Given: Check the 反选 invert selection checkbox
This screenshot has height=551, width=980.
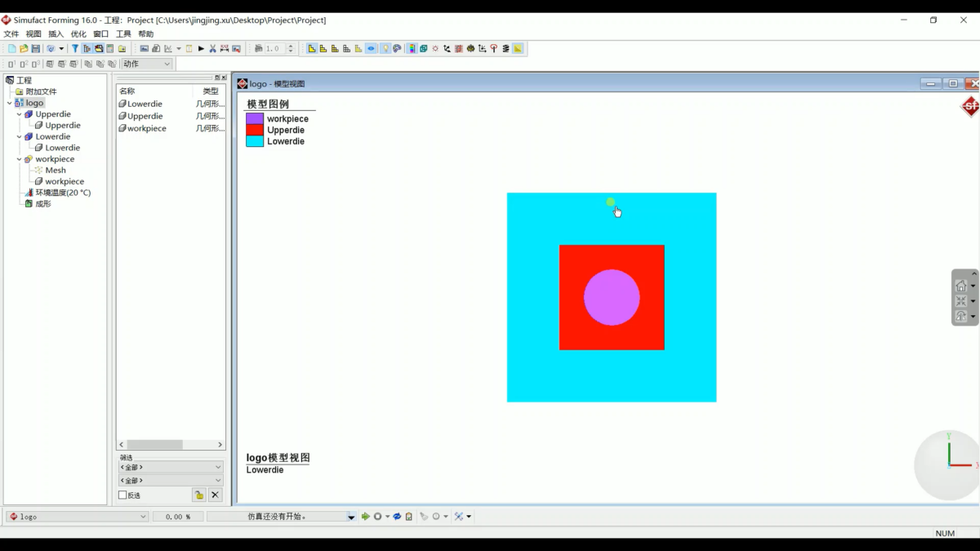Looking at the screenshot, I should pyautogui.click(x=122, y=495).
